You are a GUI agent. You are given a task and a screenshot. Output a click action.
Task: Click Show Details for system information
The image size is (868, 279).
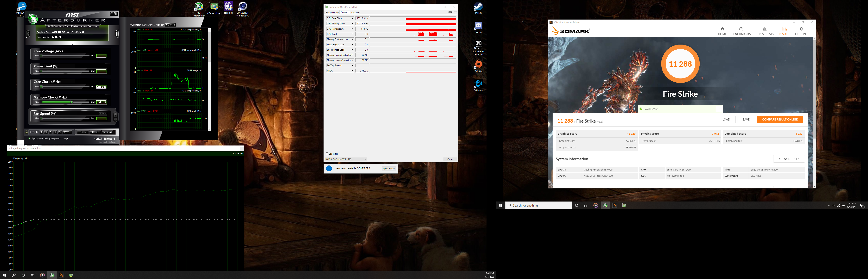coord(789,159)
